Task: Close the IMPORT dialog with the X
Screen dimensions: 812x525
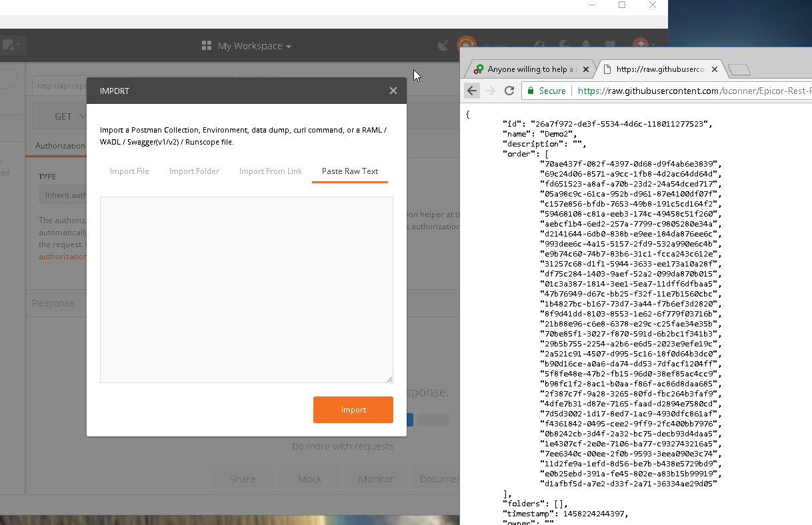Action: (393, 91)
